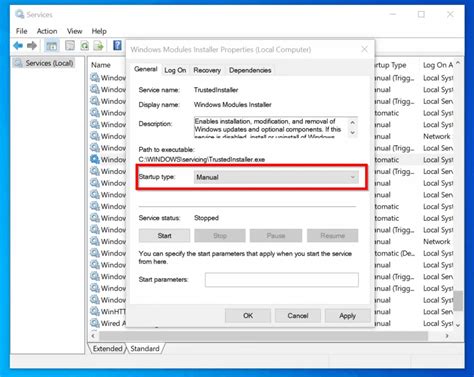
Task: Click the Services magnifier icon in title bar
Action: coord(20,14)
